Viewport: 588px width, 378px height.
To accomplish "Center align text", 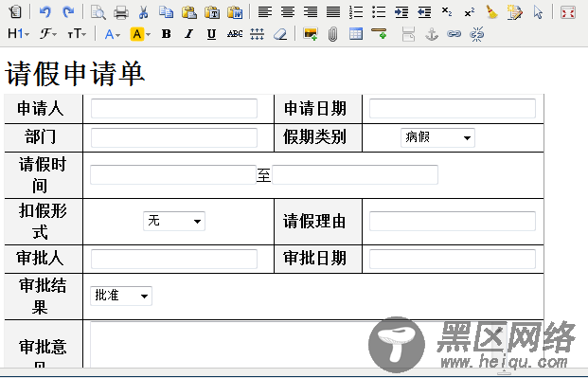I will pos(288,12).
